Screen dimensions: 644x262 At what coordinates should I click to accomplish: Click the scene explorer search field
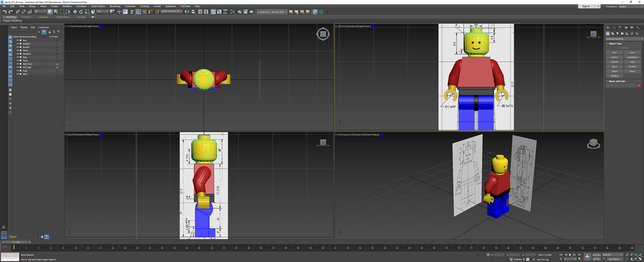point(22,32)
